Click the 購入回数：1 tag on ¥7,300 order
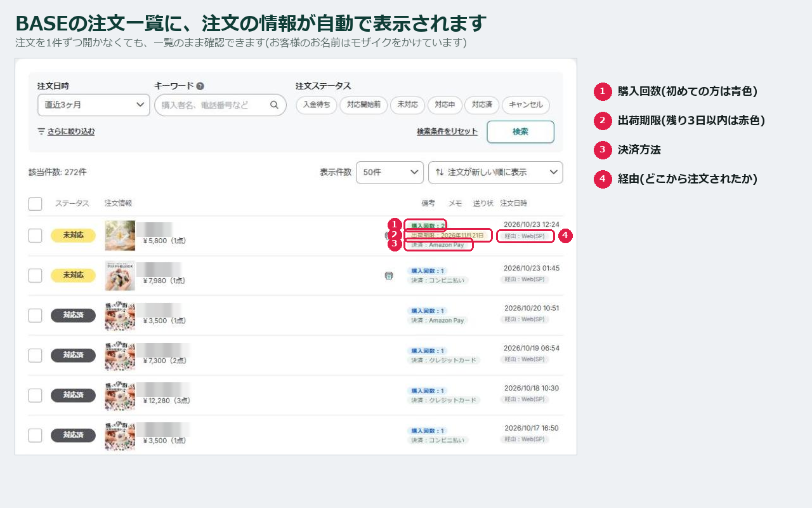Viewport: 812px width, 508px height. 427,351
